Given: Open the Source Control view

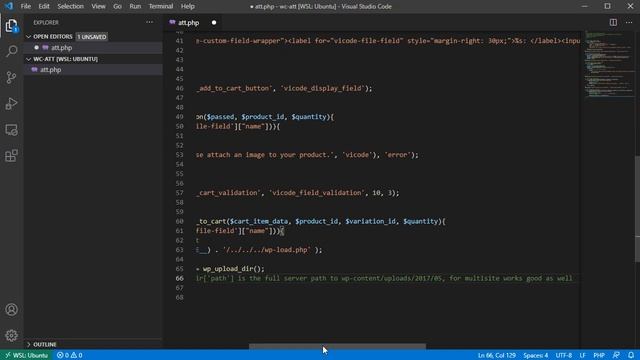Looking at the screenshot, I should coord(11,78).
